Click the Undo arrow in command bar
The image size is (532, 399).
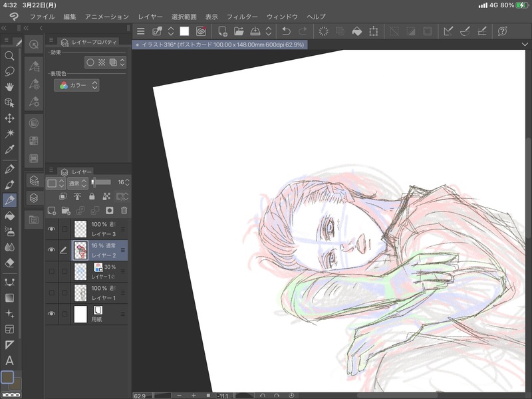(287, 31)
